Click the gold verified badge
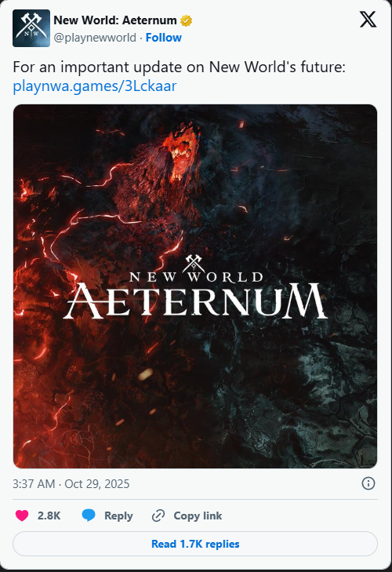 (186, 21)
